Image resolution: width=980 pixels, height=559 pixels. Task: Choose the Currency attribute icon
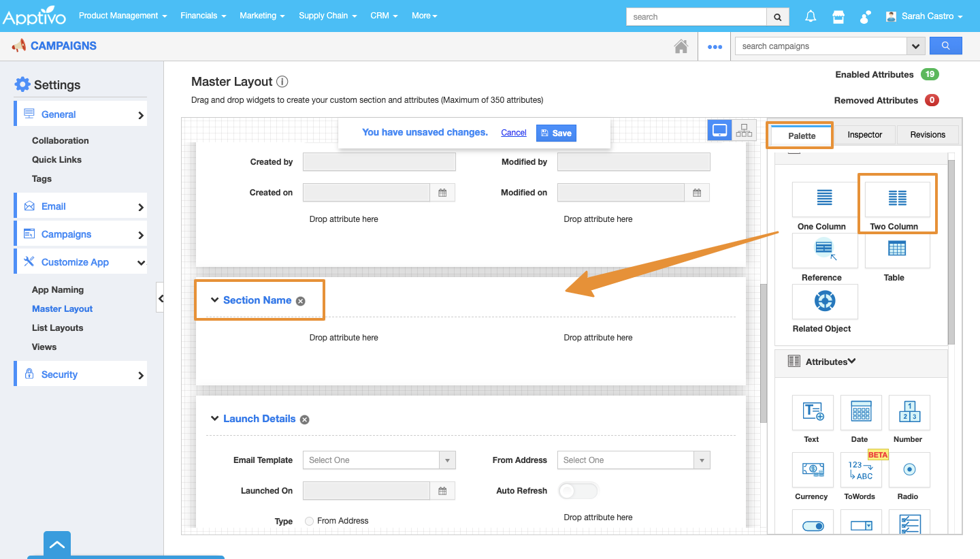813,469
